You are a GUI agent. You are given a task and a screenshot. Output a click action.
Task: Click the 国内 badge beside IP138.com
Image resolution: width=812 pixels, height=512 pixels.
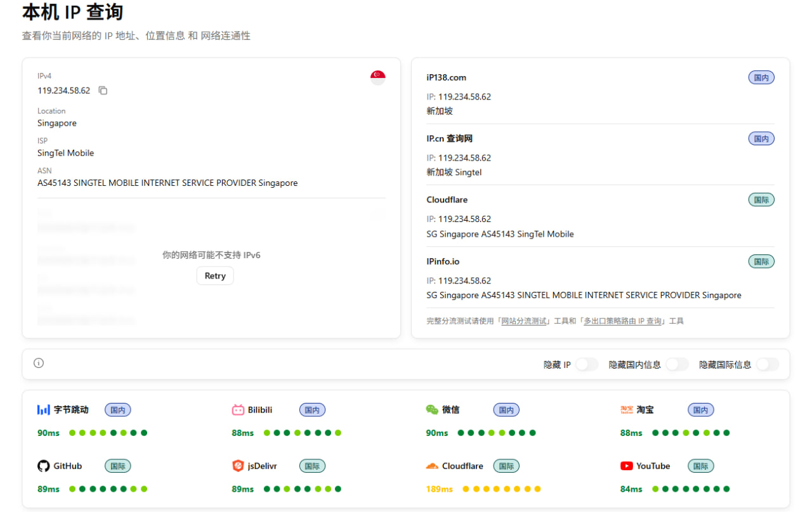(761, 78)
